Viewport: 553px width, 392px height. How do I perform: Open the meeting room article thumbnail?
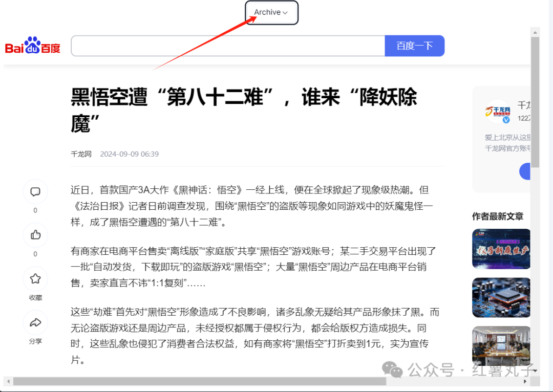[501, 346]
